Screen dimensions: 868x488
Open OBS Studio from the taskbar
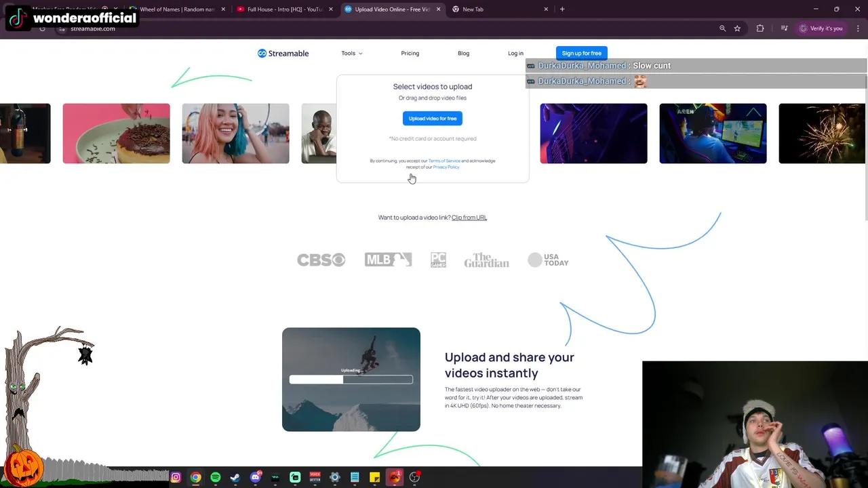click(414, 477)
